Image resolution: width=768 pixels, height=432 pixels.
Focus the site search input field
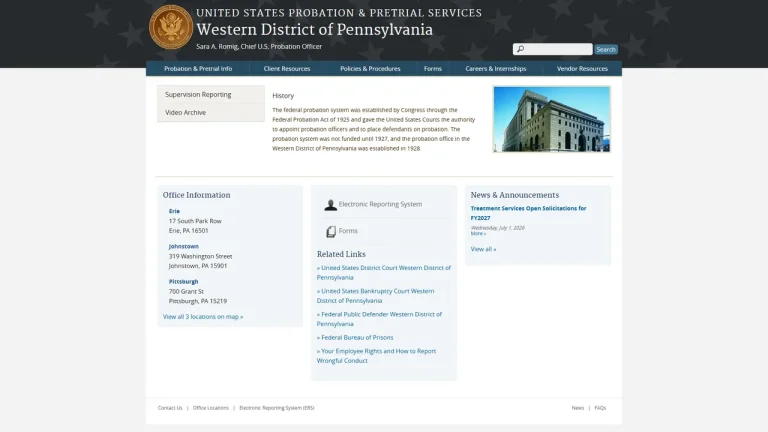[552, 49]
